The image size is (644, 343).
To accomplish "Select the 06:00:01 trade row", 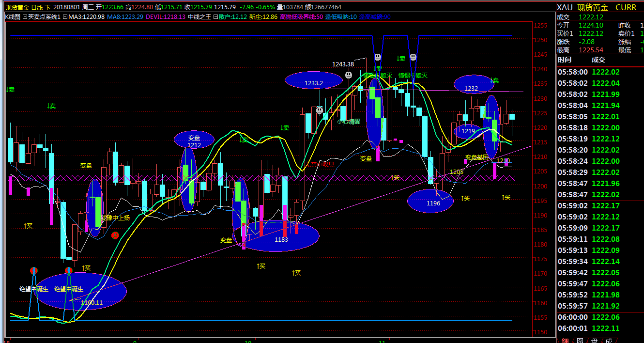I will pyautogui.click(x=600, y=328).
